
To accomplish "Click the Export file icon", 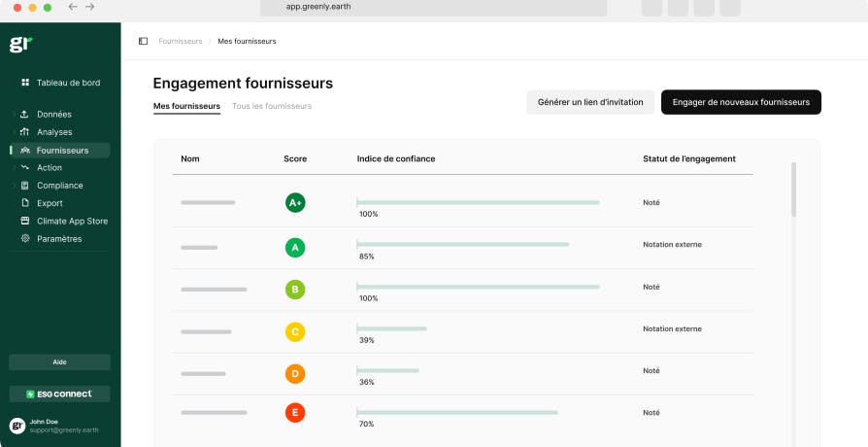I will coord(25,203).
